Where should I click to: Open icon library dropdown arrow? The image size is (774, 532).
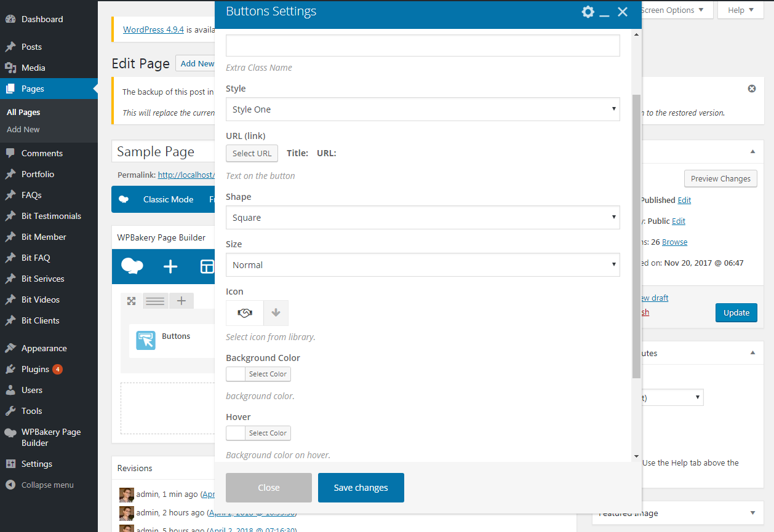[x=276, y=313]
